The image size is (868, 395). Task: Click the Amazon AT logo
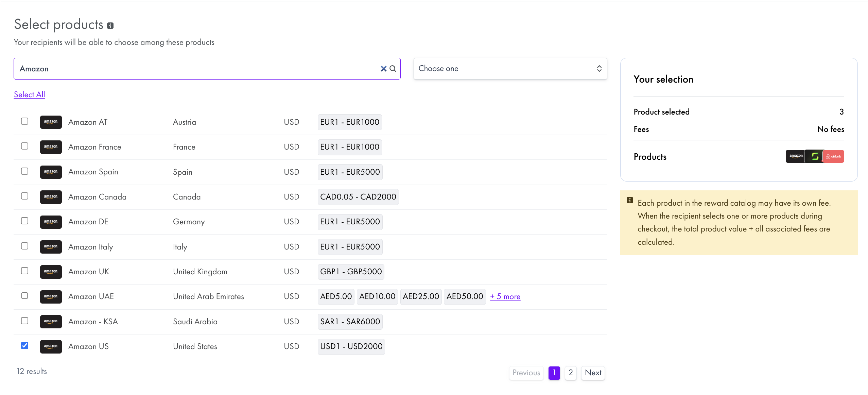point(51,122)
